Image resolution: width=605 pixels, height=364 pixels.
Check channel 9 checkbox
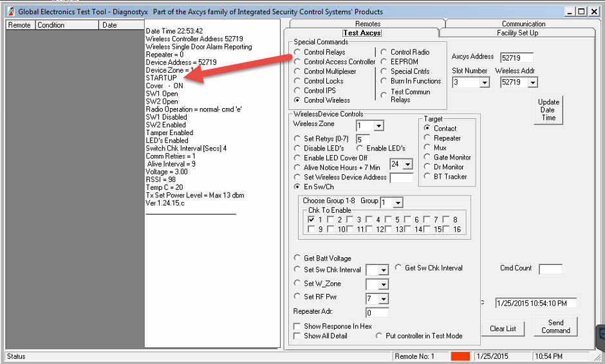(x=312, y=229)
